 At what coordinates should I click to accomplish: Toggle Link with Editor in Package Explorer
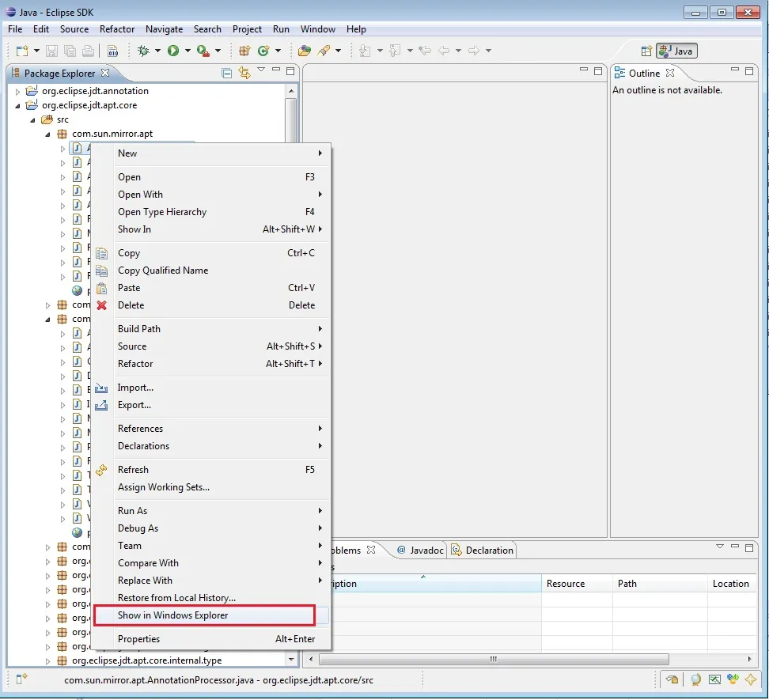pyautogui.click(x=244, y=73)
